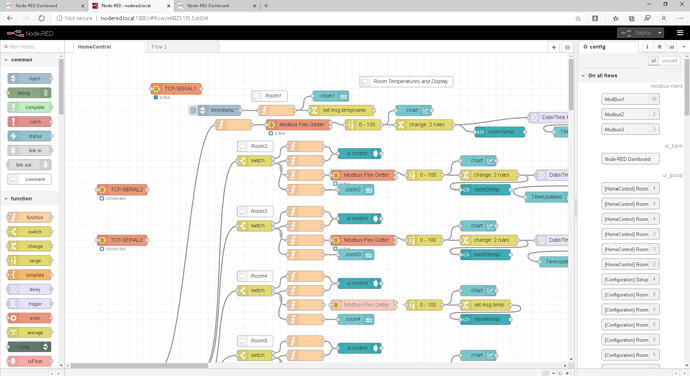Add a new flow tab with plus icon

coord(554,47)
